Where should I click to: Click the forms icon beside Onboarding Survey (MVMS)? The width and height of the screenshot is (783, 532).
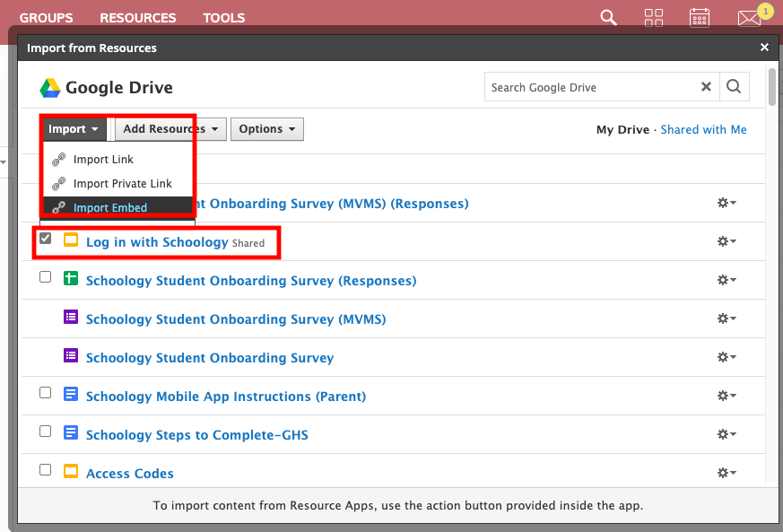pyautogui.click(x=71, y=317)
